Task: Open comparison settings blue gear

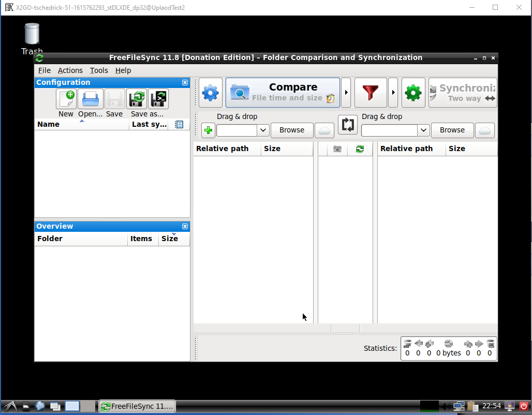Action: tap(210, 93)
